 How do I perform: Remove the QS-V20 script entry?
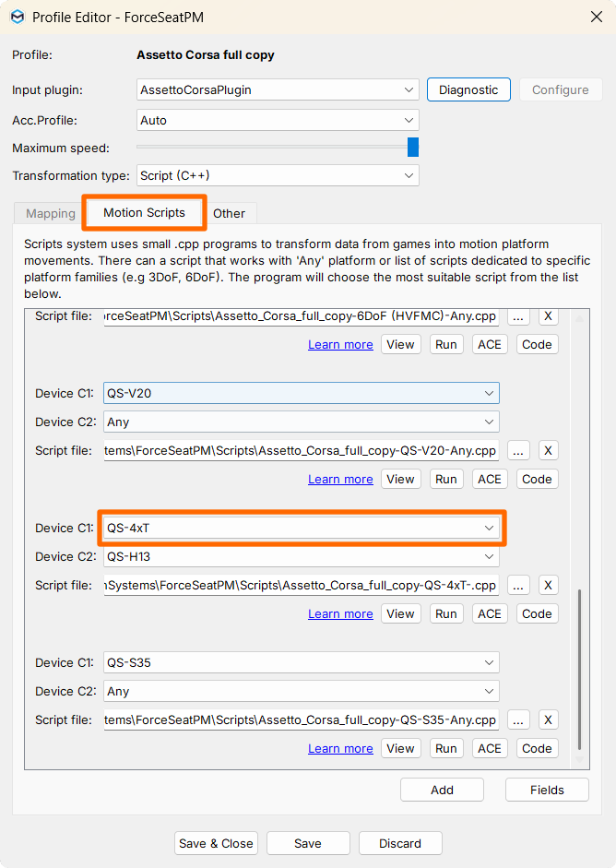pos(548,451)
